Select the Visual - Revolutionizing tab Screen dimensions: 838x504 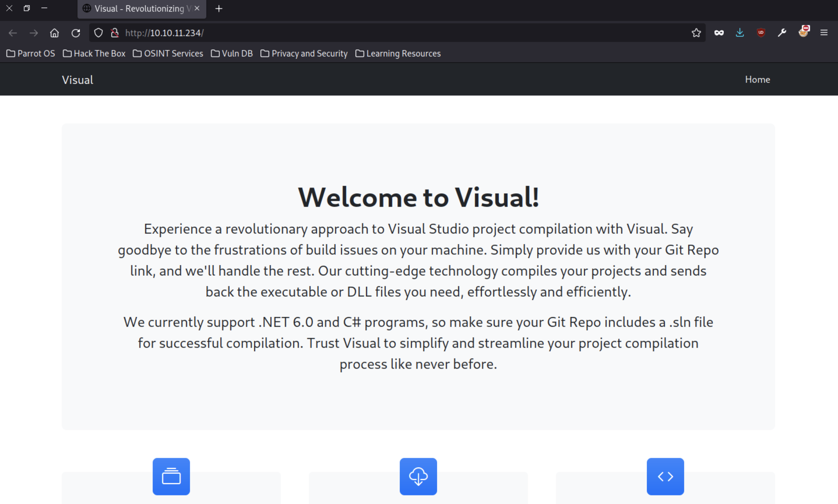point(142,9)
